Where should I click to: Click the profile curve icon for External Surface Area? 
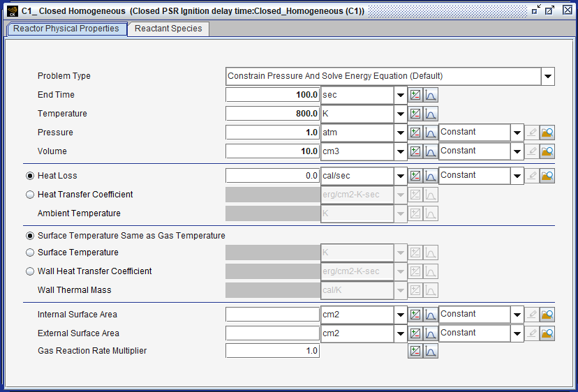point(431,334)
